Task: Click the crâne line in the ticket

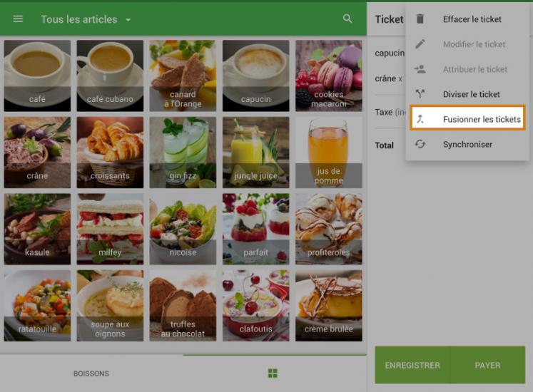Action: point(389,78)
